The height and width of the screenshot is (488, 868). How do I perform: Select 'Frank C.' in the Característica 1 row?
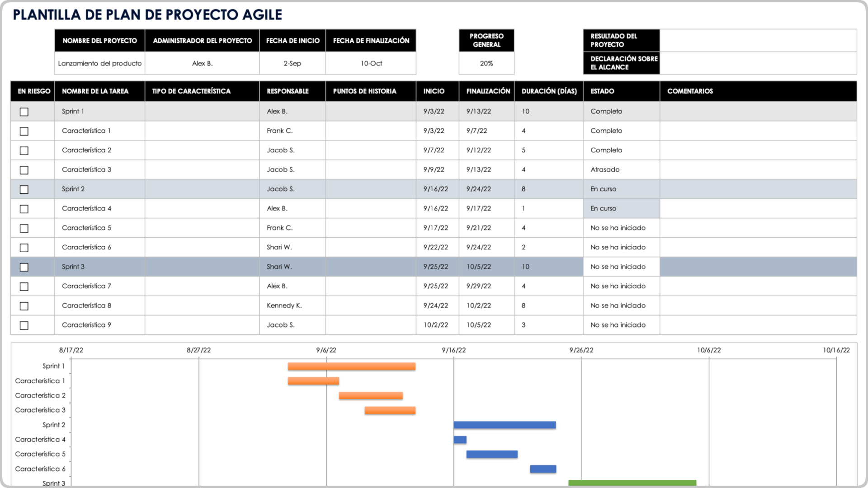coord(292,131)
